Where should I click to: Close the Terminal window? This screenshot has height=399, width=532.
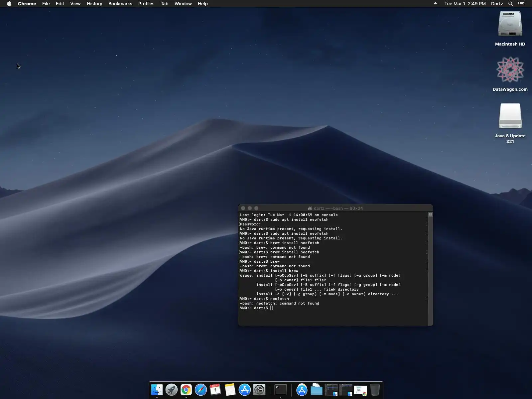[243, 208]
